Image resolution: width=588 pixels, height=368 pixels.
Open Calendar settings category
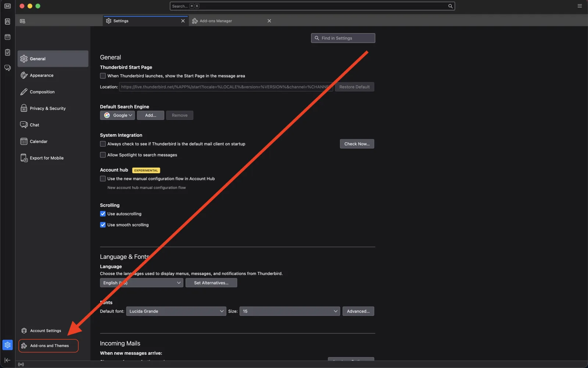(x=53, y=142)
